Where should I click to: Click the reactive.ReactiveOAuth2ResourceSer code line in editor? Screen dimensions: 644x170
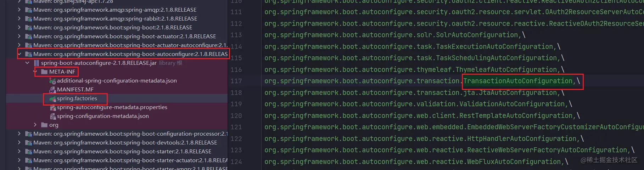click(454, 24)
